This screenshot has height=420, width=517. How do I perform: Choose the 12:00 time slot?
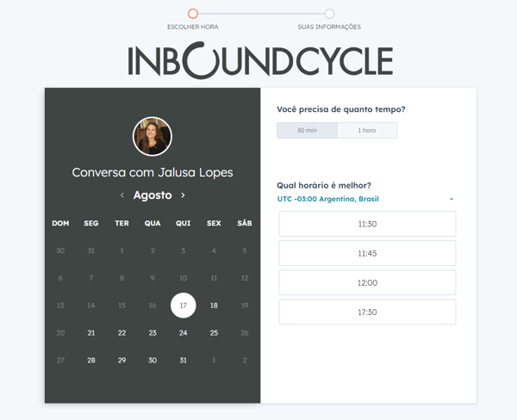tap(367, 282)
